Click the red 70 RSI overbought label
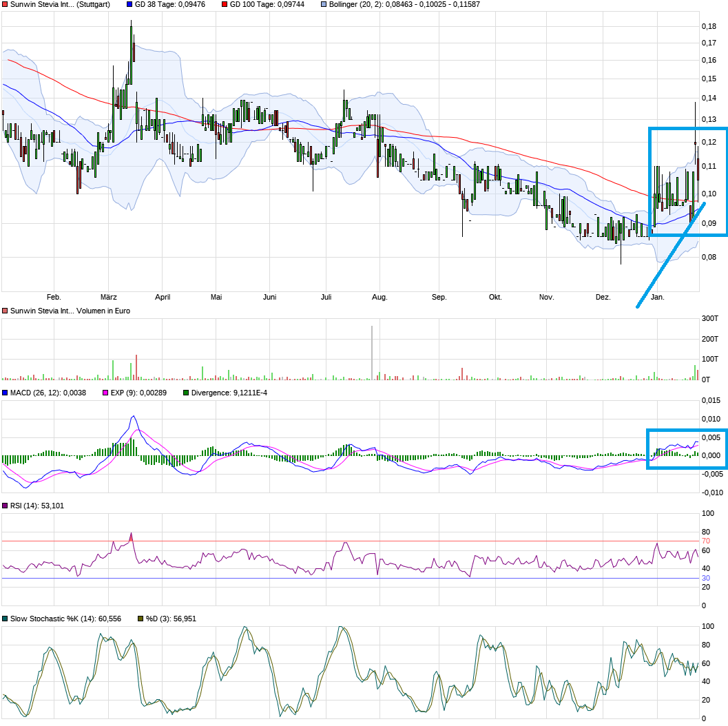Screen dimensions: 728x726 tap(706, 541)
